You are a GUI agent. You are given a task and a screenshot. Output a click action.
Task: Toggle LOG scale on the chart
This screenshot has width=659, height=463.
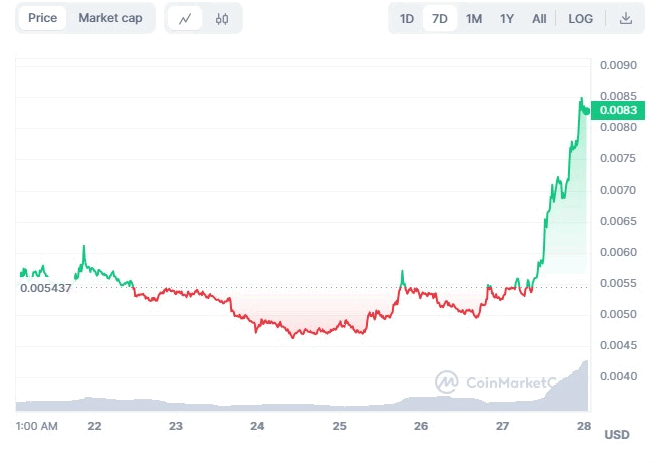click(580, 18)
